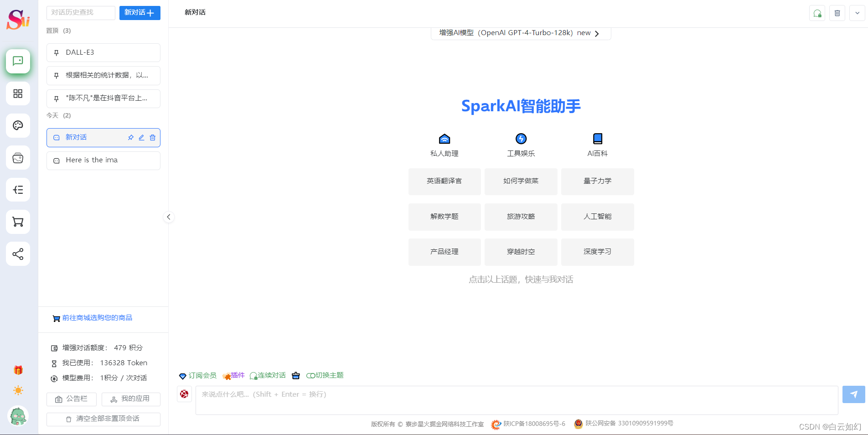Click the red icon left of the input

(184, 394)
